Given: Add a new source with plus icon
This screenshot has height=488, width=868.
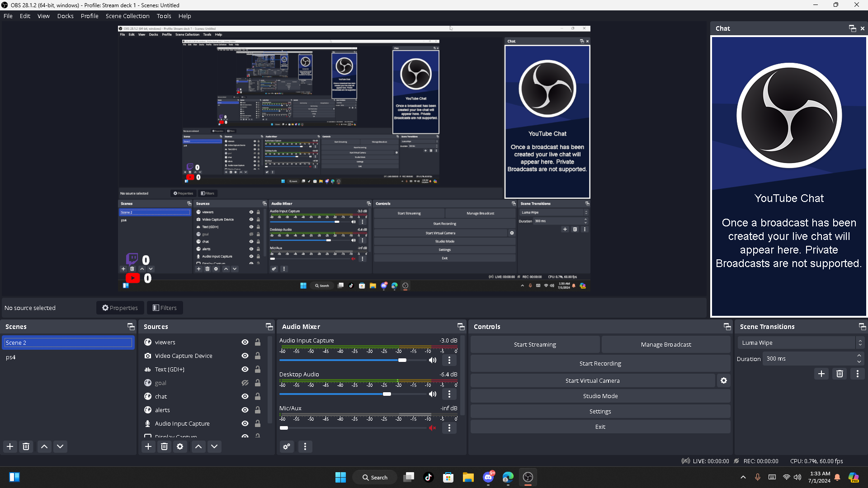Looking at the screenshot, I should [148, 446].
